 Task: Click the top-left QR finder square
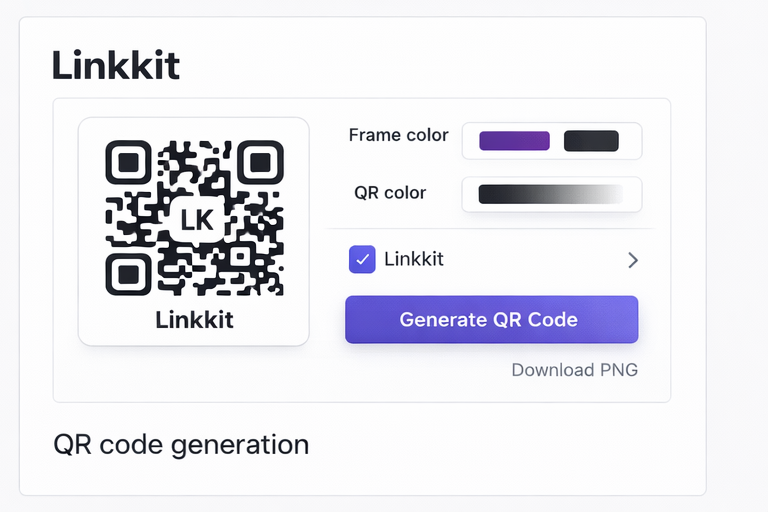(x=127, y=162)
